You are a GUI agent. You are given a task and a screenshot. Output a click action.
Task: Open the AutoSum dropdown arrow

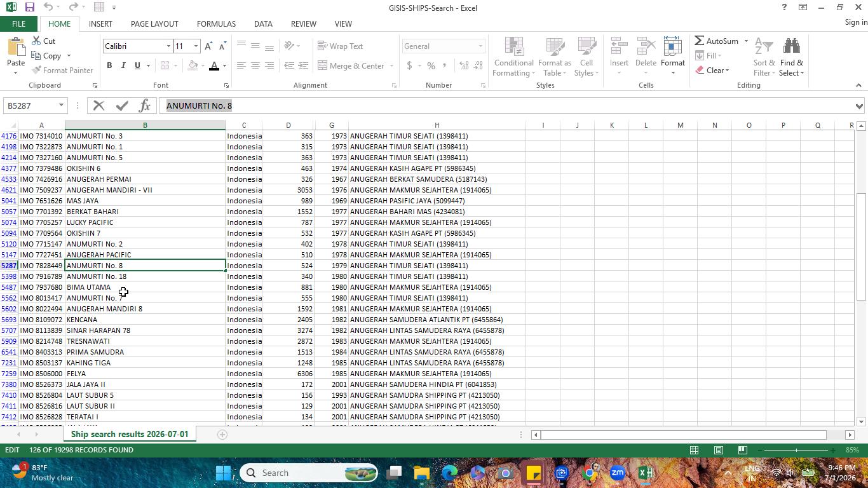click(x=746, y=41)
